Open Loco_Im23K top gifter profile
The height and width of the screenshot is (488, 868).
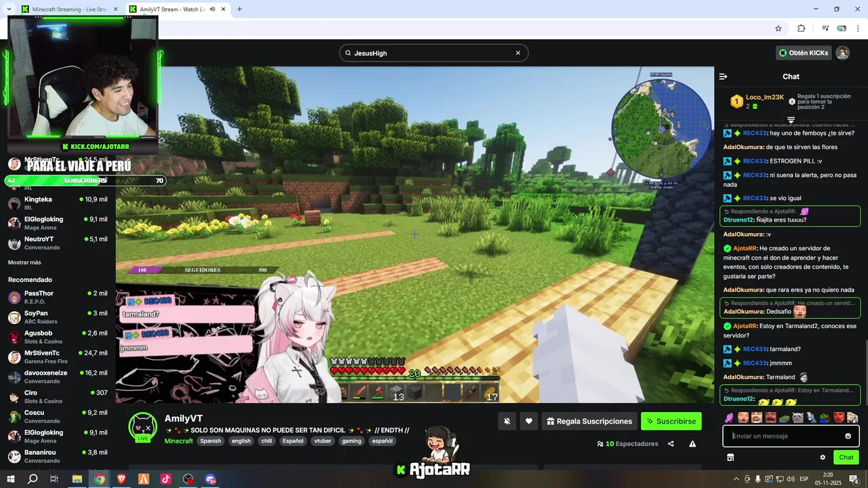coord(764,97)
